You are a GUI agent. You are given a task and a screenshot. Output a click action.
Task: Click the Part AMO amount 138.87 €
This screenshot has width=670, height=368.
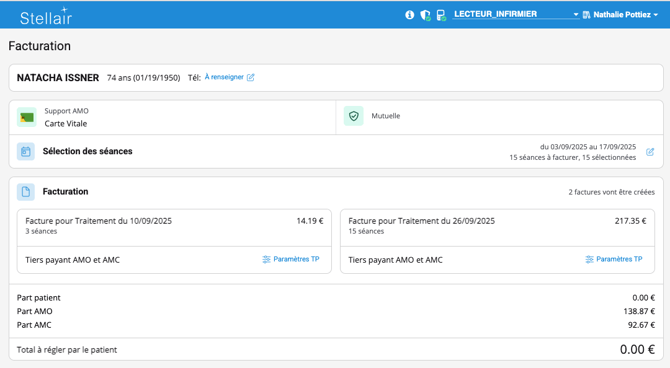639,311
